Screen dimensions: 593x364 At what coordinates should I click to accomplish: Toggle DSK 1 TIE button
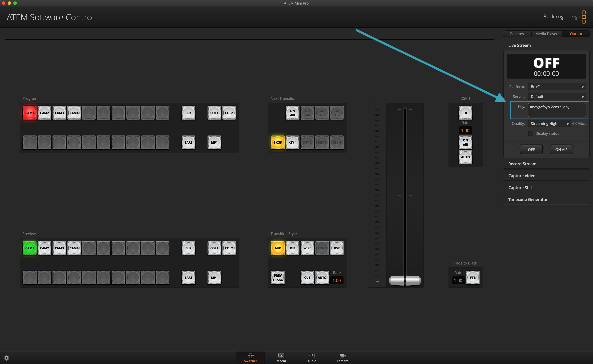point(465,113)
